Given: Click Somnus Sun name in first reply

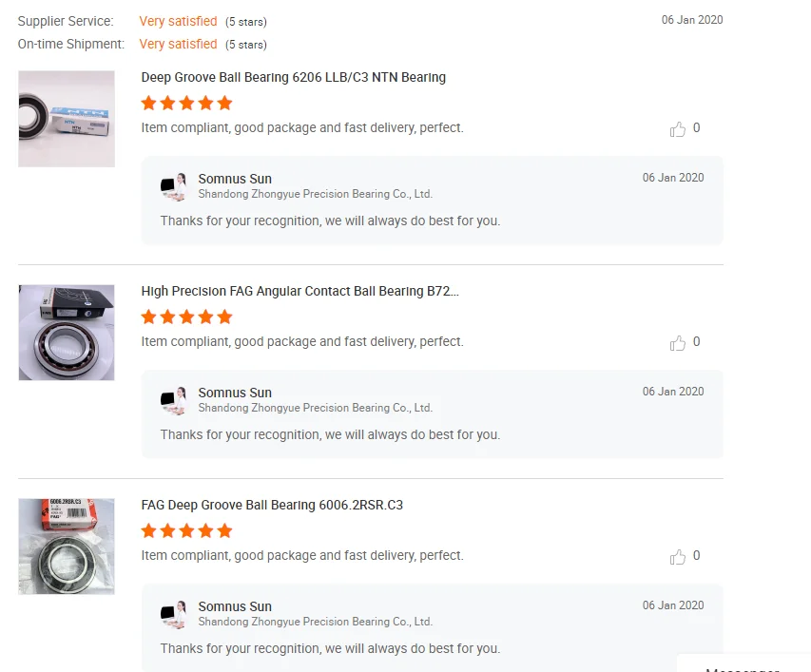Looking at the screenshot, I should pyautogui.click(x=235, y=179).
